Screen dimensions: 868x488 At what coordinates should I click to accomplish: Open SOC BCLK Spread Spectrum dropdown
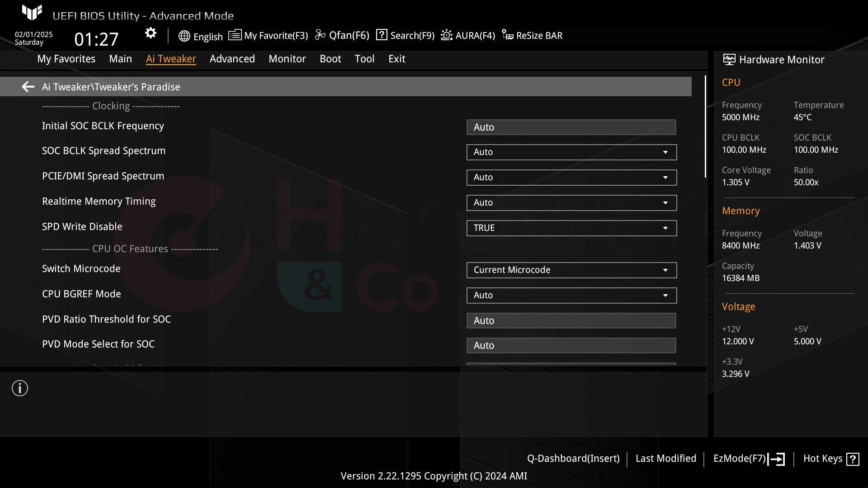tap(571, 152)
